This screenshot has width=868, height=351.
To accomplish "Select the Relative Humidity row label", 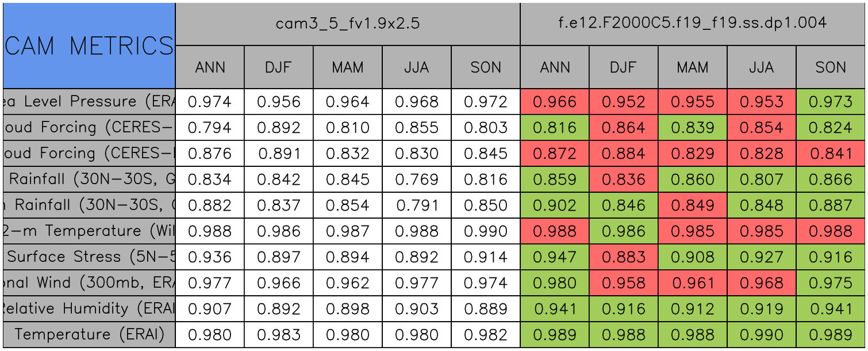I will click(89, 309).
